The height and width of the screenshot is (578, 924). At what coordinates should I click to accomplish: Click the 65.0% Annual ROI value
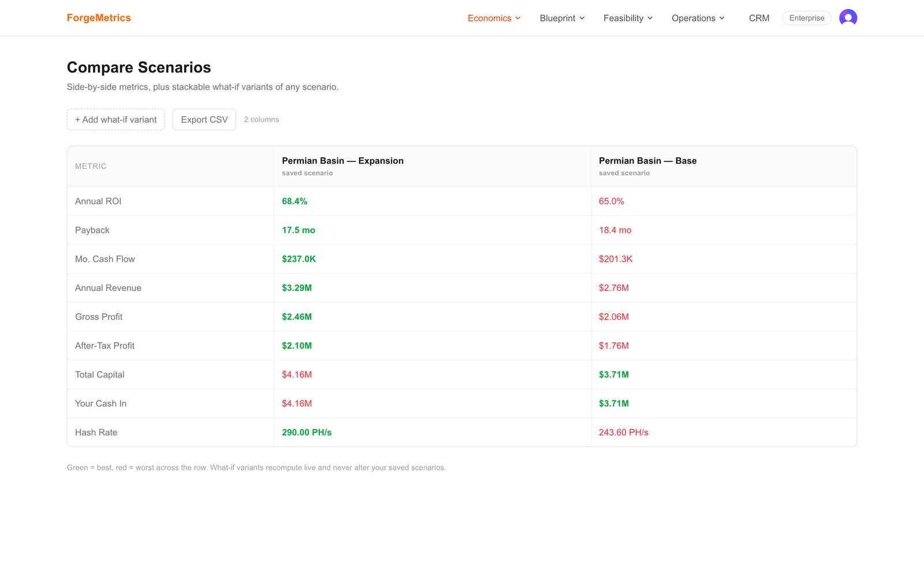[612, 201]
